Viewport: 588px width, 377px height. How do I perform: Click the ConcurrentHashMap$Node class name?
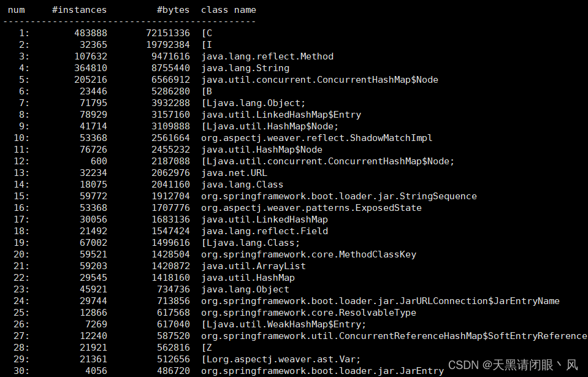click(318, 79)
